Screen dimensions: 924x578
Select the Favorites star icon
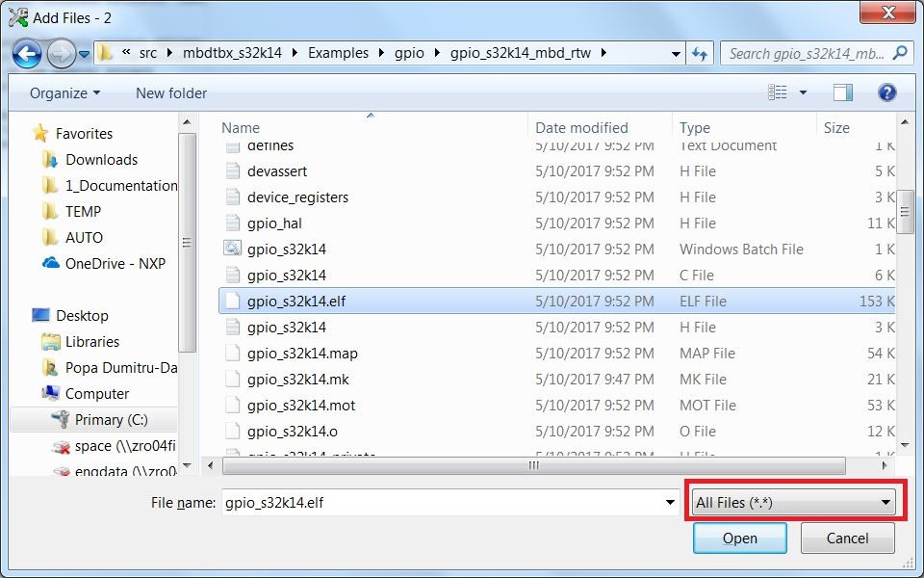click(40, 133)
